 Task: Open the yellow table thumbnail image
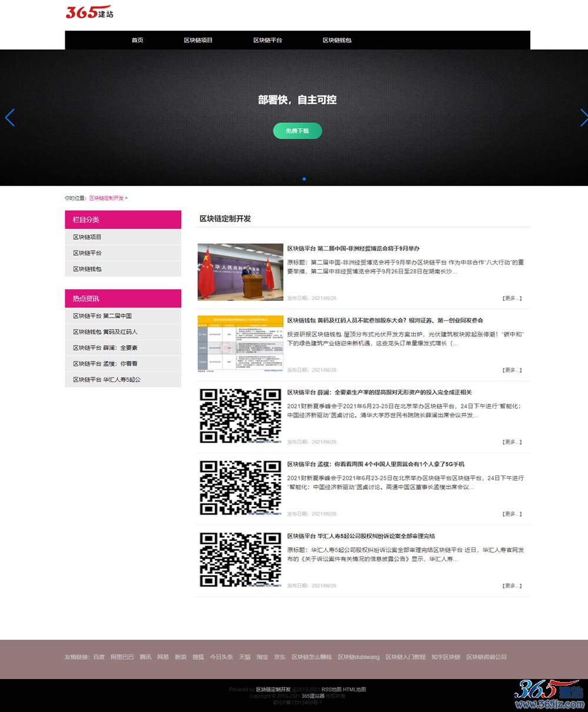tap(240, 344)
